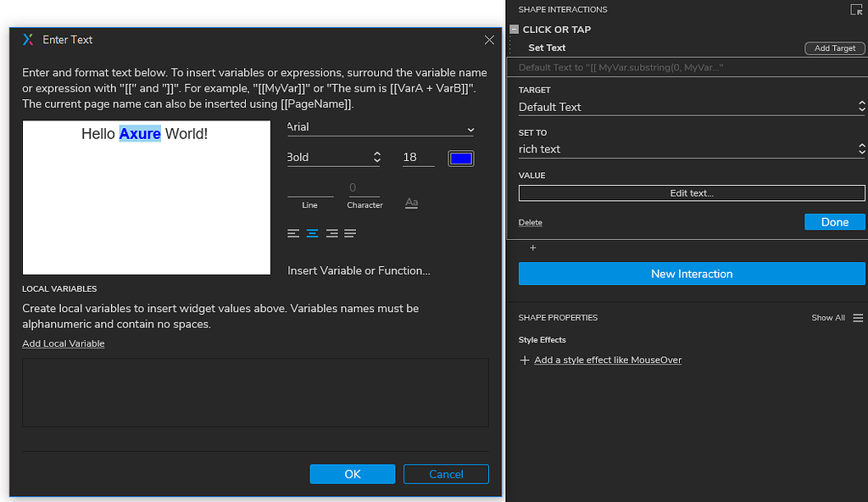This screenshot has width=868, height=502.
Task: Click OK to confirm the entered text
Action: click(x=352, y=473)
